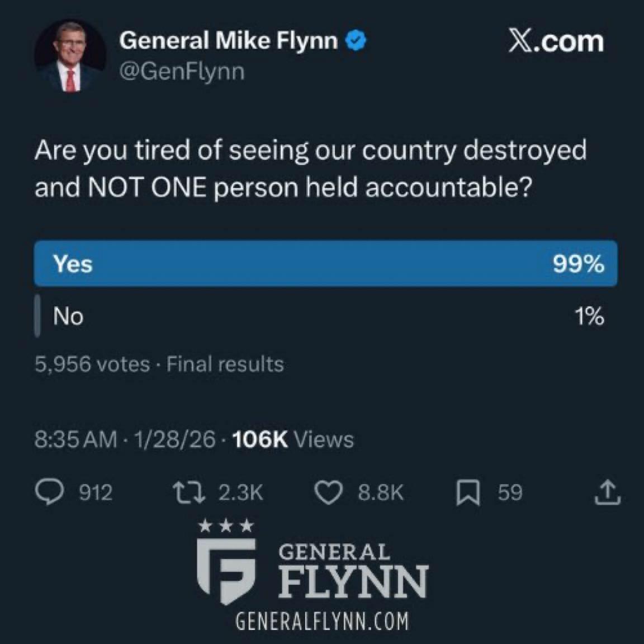
Task: Open the General Mike Flynn profile photo
Action: [70, 56]
